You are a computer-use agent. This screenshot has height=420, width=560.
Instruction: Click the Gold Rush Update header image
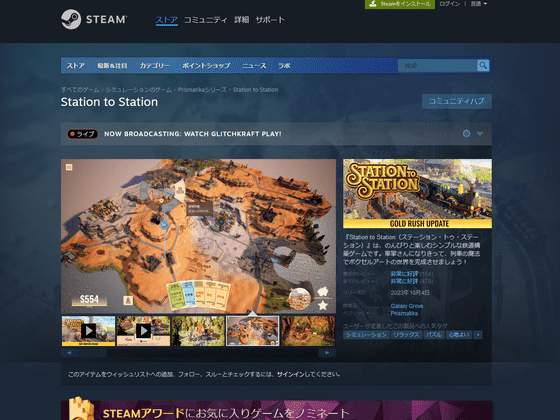coord(418,194)
